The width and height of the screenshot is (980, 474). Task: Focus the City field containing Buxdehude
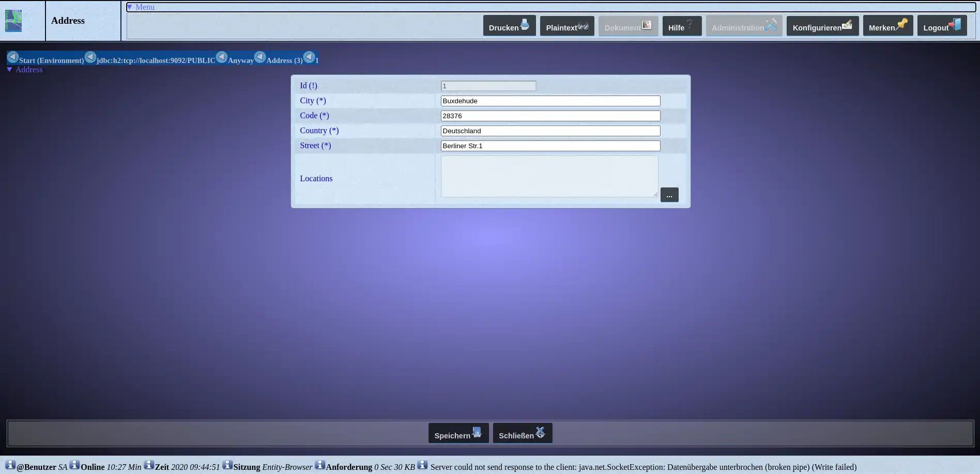(550, 101)
